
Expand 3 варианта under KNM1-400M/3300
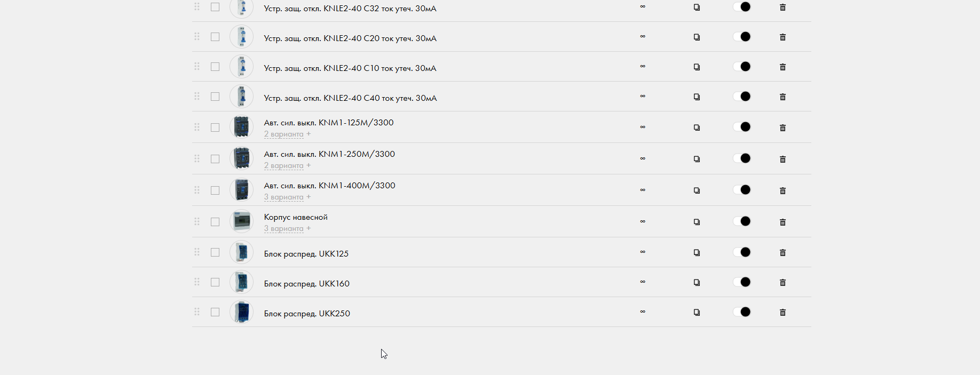[x=283, y=197]
